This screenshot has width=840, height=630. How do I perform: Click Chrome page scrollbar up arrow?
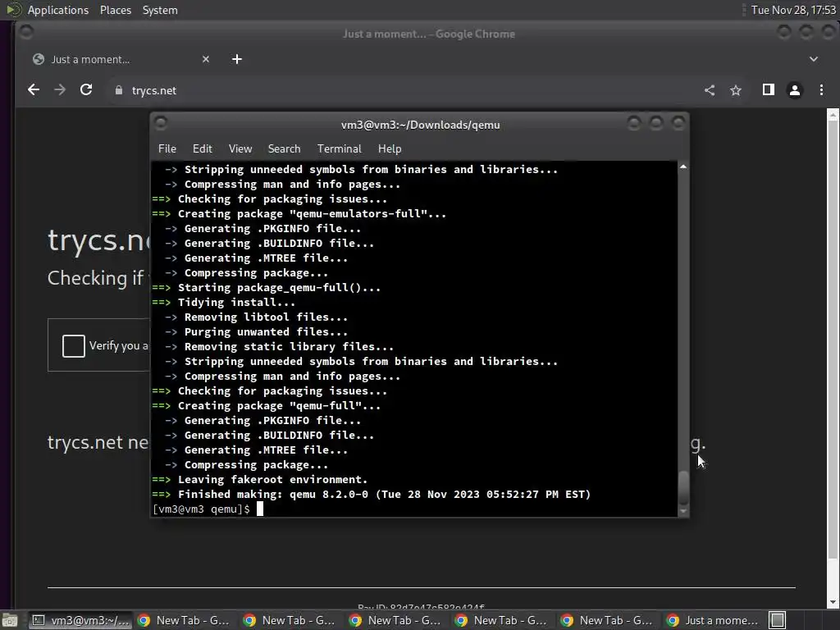coord(833,114)
